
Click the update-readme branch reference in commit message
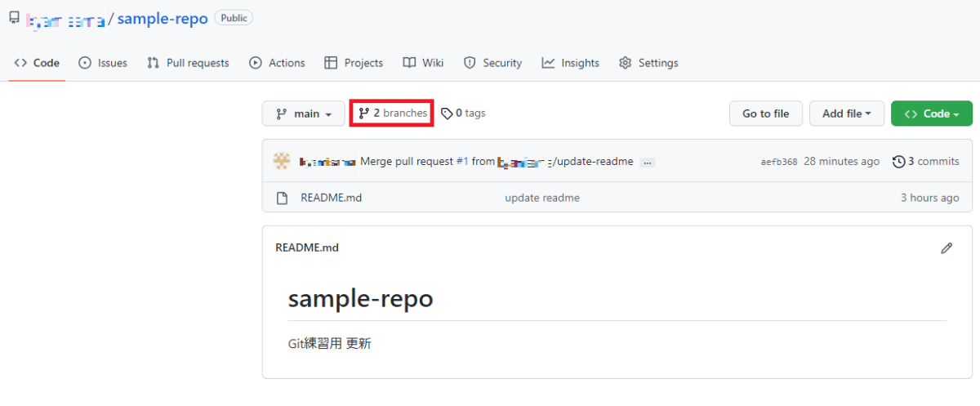(565, 162)
